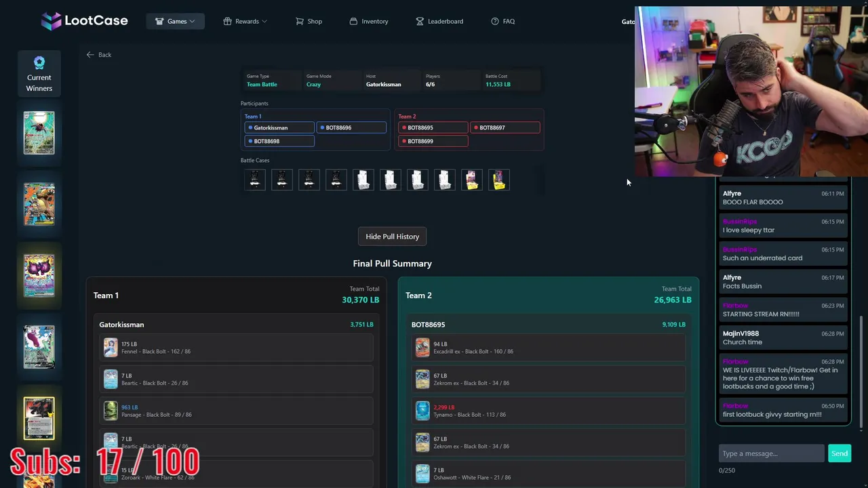Select participant BOT88699
This screenshot has width=868, height=488.
tap(433, 141)
